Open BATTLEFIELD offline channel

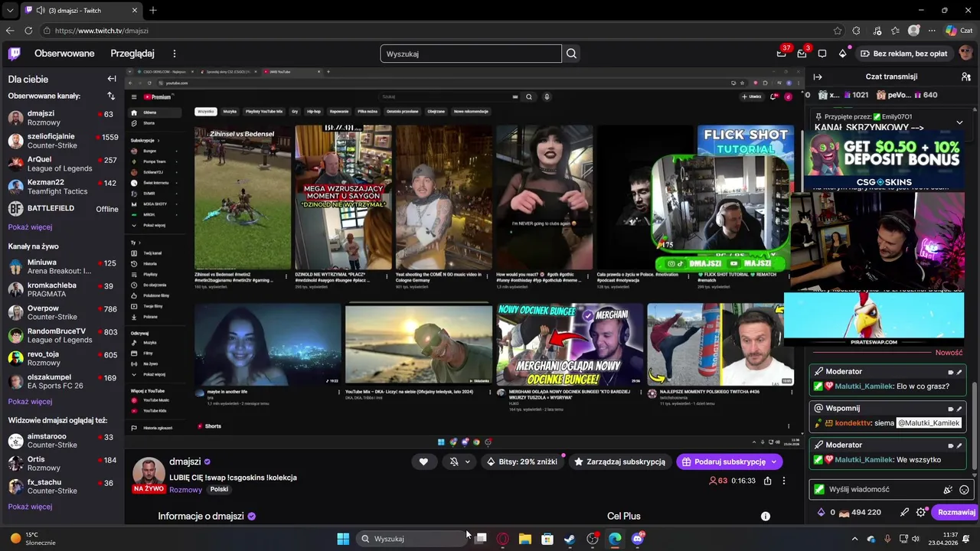click(62, 209)
